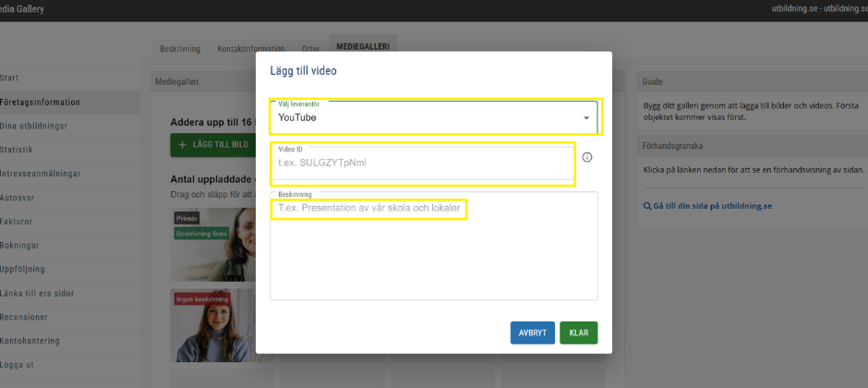Image resolution: width=868 pixels, height=388 pixels.
Task: Click the Guide panel header
Action: pos(753,81)
